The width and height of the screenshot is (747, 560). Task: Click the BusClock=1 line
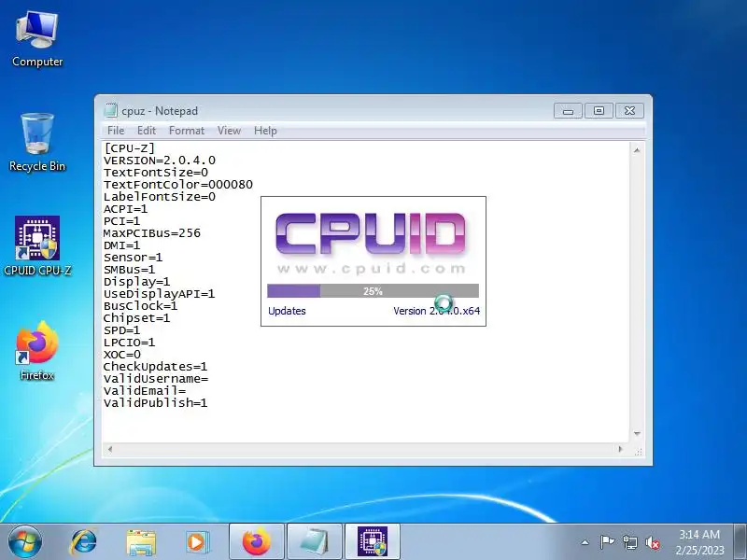coord(141,306)
